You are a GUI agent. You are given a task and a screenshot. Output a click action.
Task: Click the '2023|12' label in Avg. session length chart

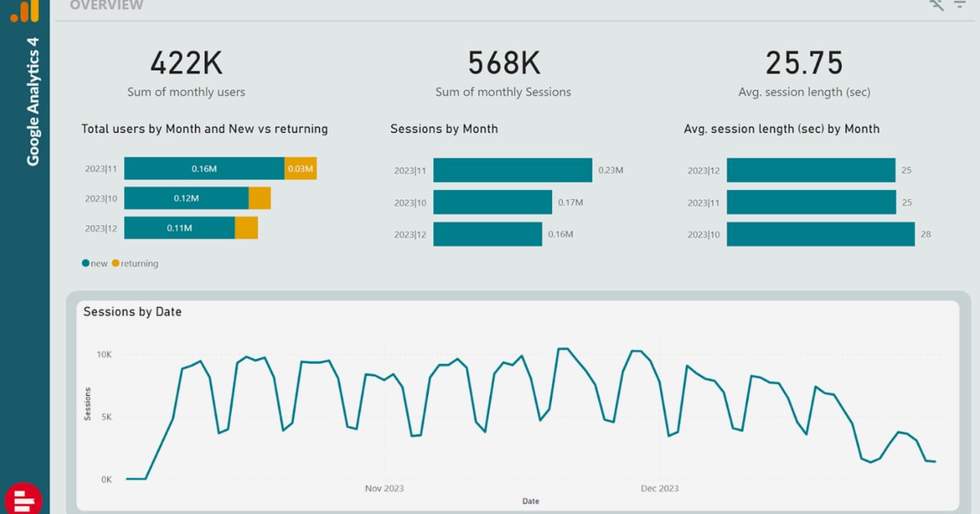(704, 171)
